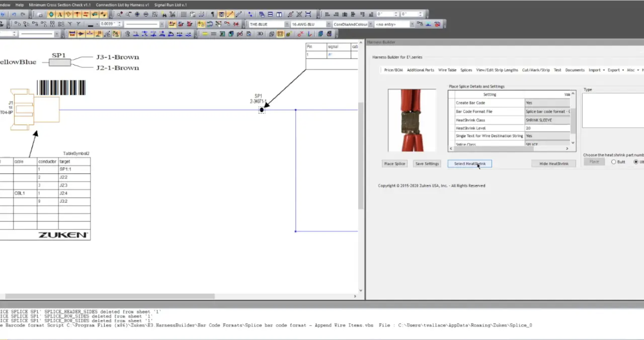Click the splice photo thumbnail
Viewport: 644px width, 340px height.
tap(412, 120)
